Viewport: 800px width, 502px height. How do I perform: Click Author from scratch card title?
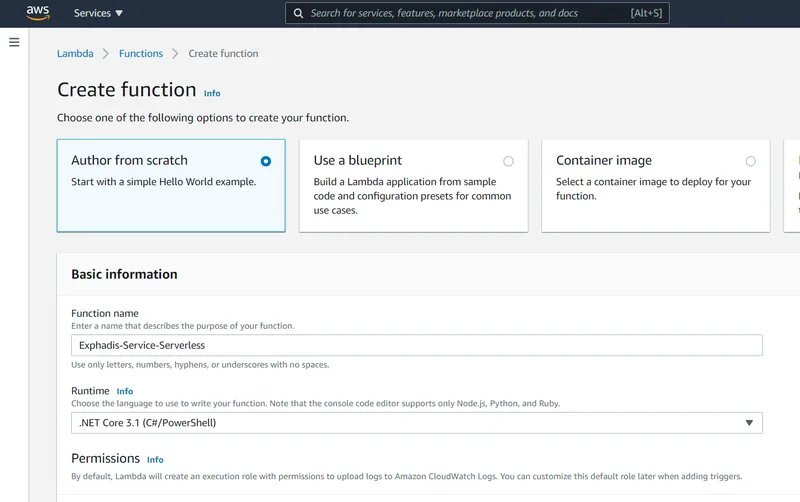(130, 160)
